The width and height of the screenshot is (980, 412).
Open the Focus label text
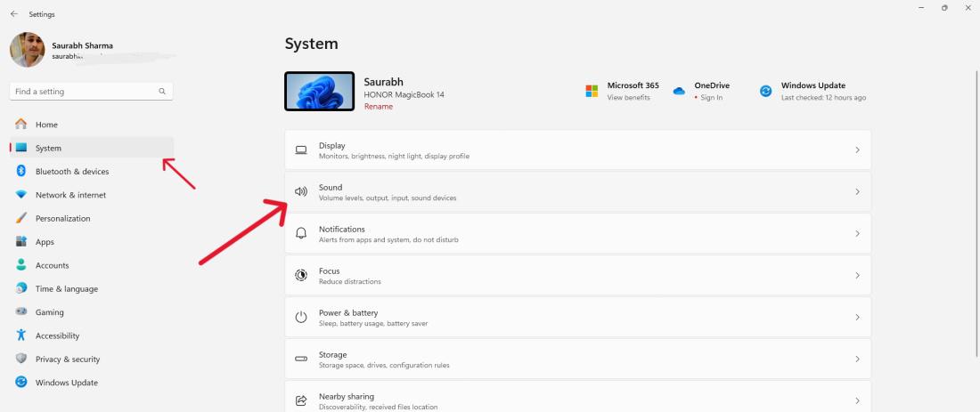pyautogui.click(x=330, y=271)
